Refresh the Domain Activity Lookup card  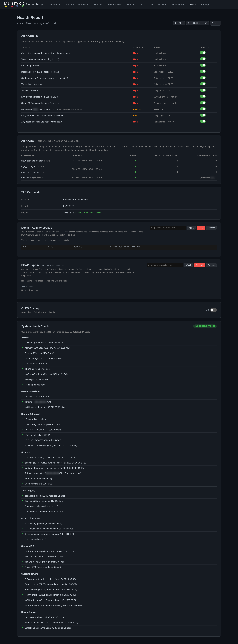(x=211, y=228)
